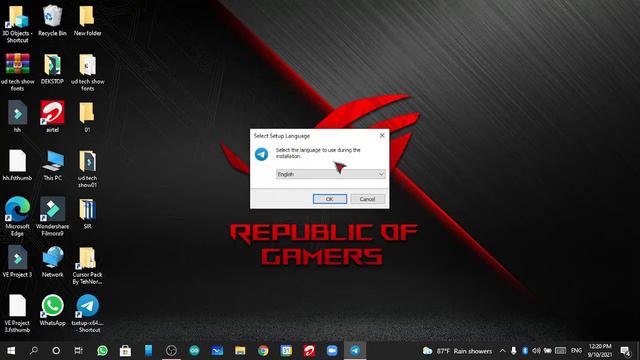Close the Select Setup Language dialog
Screen dimensions: 640x360
pyautogui.click(x=382, y=136)
